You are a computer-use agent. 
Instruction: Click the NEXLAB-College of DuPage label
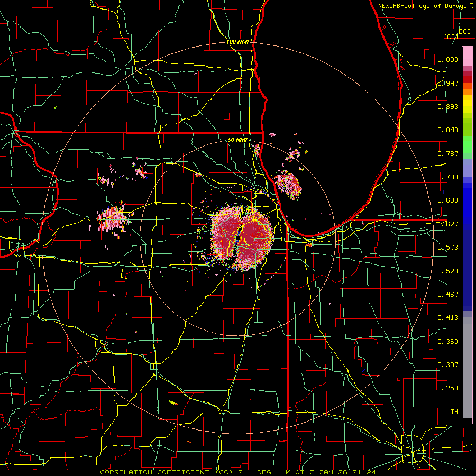[x=422, y=6]
